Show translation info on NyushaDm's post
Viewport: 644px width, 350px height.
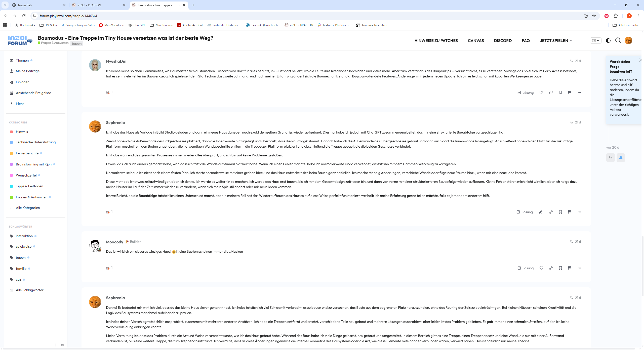(x=572, y=61)
